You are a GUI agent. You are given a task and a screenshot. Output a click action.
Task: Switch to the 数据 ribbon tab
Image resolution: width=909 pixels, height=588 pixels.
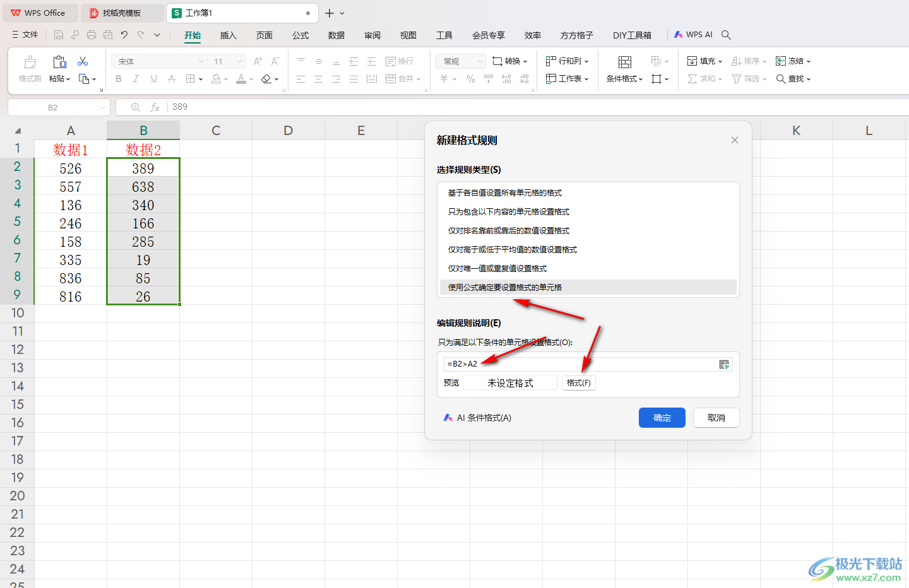point(336,35)
